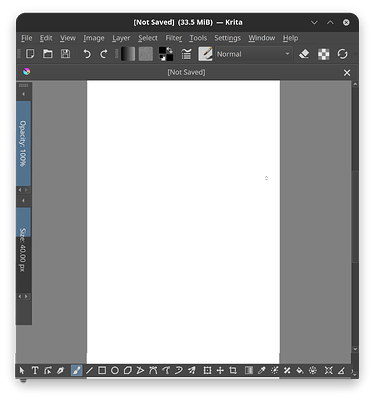Select the Edit Shapes tool

click(x=48, y=370)
